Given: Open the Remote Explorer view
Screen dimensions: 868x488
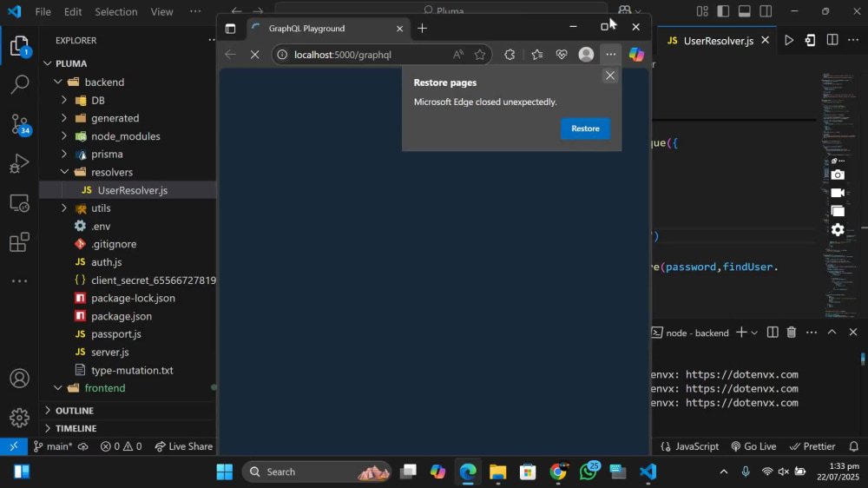Looking at the screenshot, I should pyautogui.click(x=19, y=203).
